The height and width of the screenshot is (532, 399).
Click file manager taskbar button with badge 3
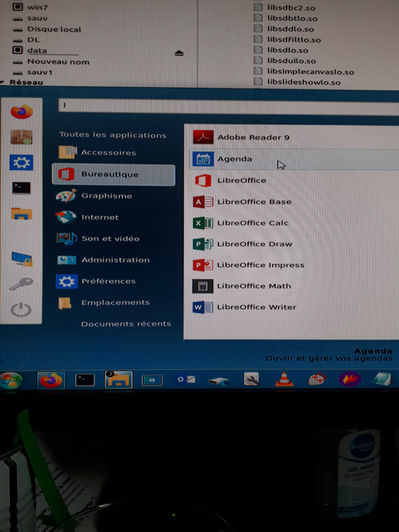(118, 380)
